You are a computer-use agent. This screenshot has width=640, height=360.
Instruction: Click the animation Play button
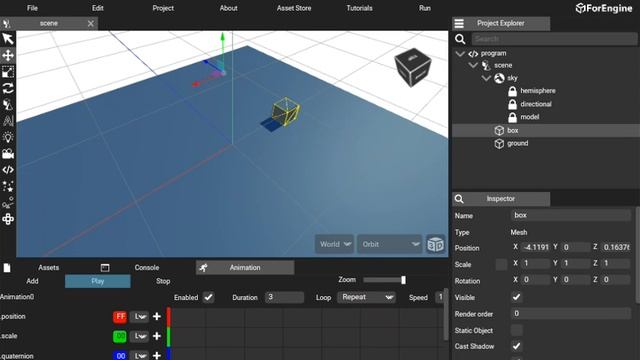point(98,281)
